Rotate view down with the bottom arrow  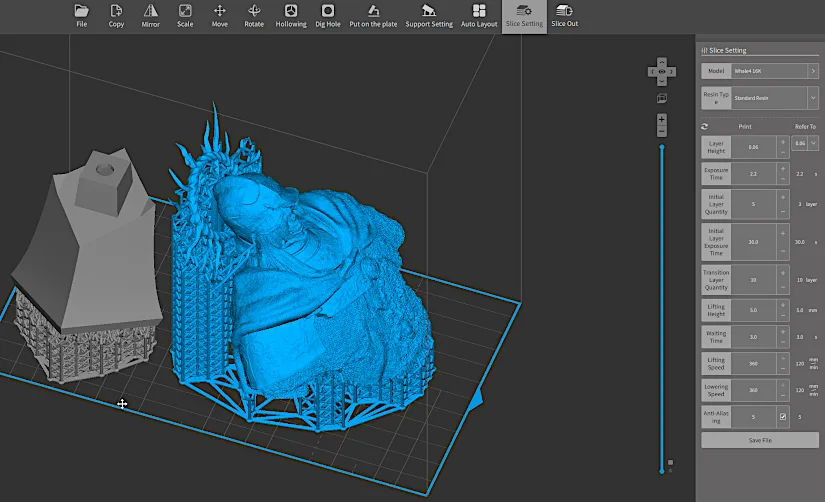coord(662,81)
